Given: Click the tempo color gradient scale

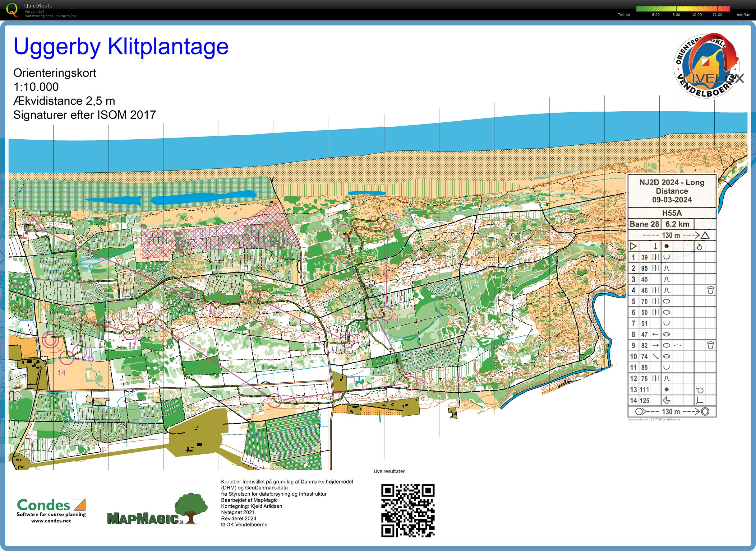Looking at the screenshot, I should pos(683,9).
